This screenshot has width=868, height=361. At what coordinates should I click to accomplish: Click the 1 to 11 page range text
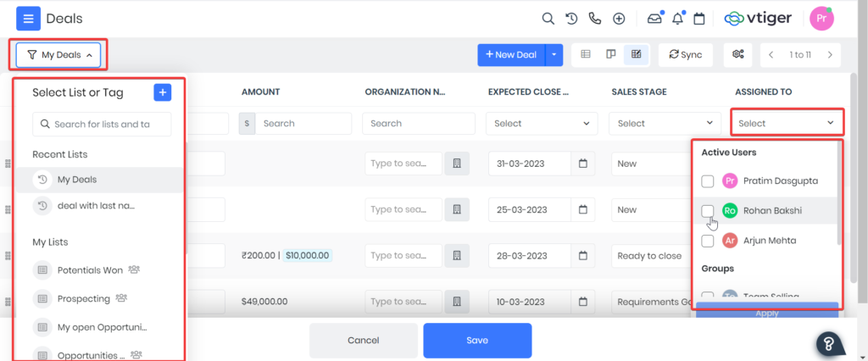click(x=800, y=55)
